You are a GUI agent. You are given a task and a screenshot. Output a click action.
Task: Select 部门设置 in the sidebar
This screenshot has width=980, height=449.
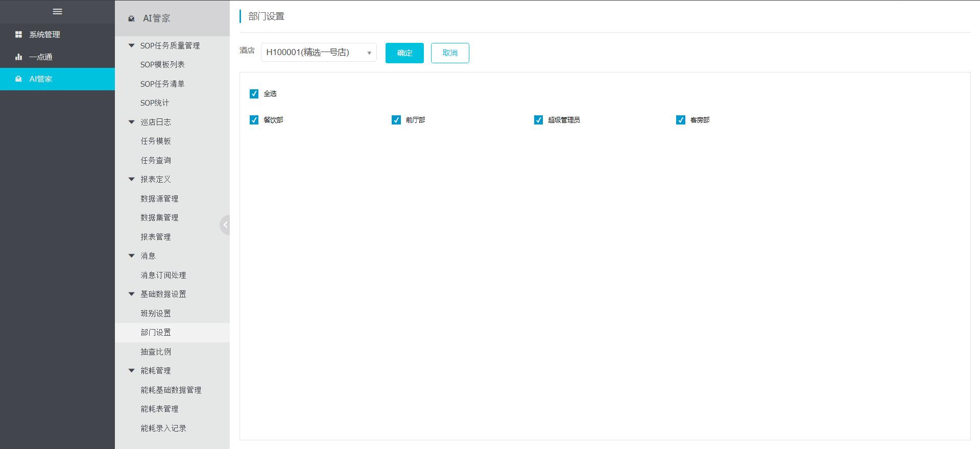tap(172, 332)
